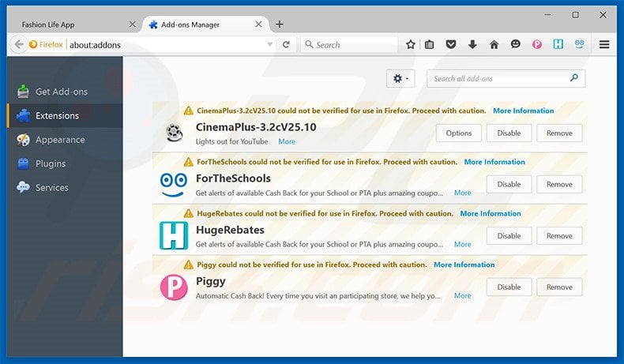Screen dimensions: 624x364
Task: Remove the Piggy extension
Action: [x=559, y=287]
